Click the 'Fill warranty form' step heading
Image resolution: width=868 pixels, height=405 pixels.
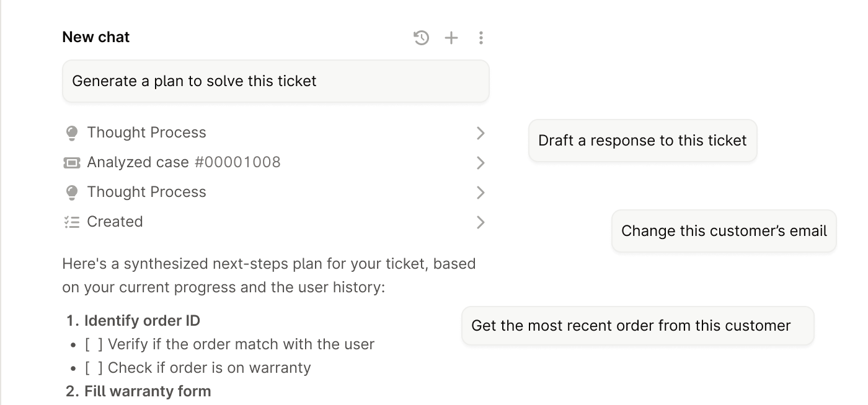coord(148,391)
